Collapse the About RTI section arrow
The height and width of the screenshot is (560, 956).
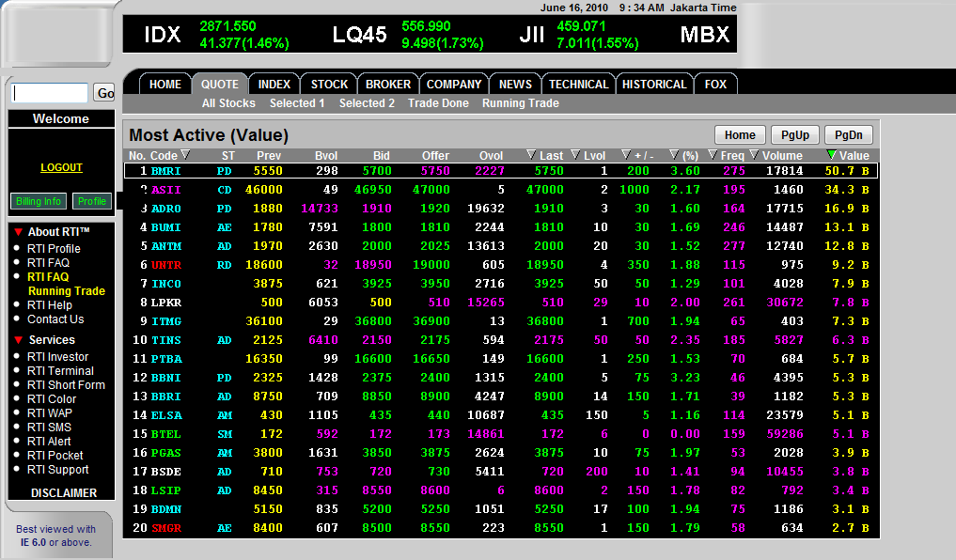[18, 232]
